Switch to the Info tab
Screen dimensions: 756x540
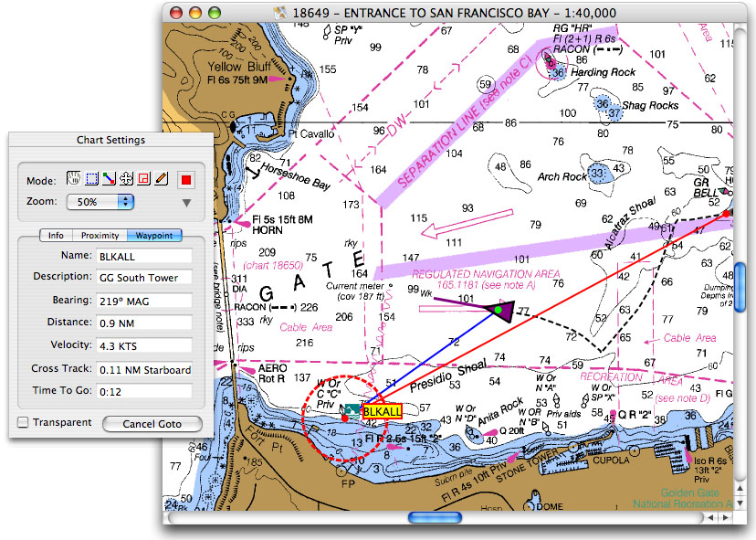pos(56,235)
